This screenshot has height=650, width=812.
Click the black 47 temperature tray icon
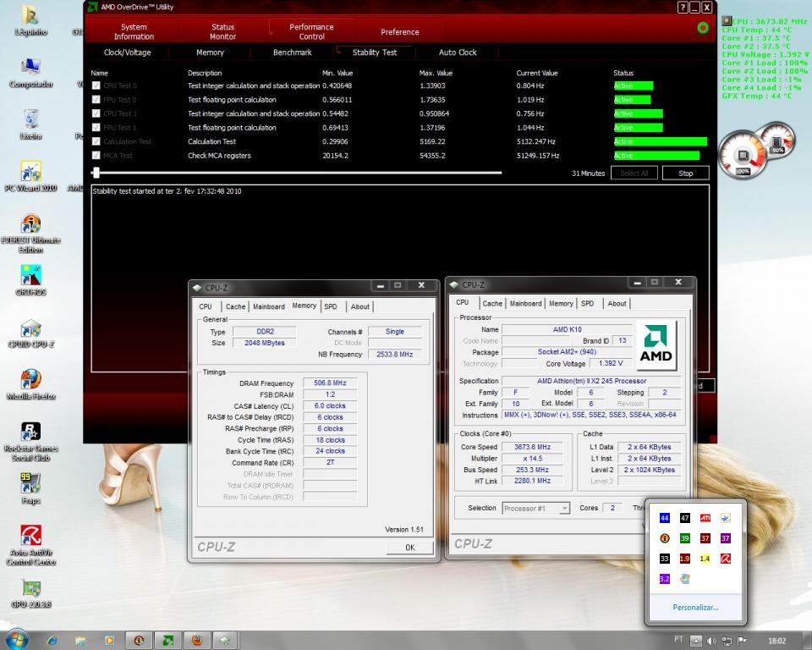coord(684,518)
